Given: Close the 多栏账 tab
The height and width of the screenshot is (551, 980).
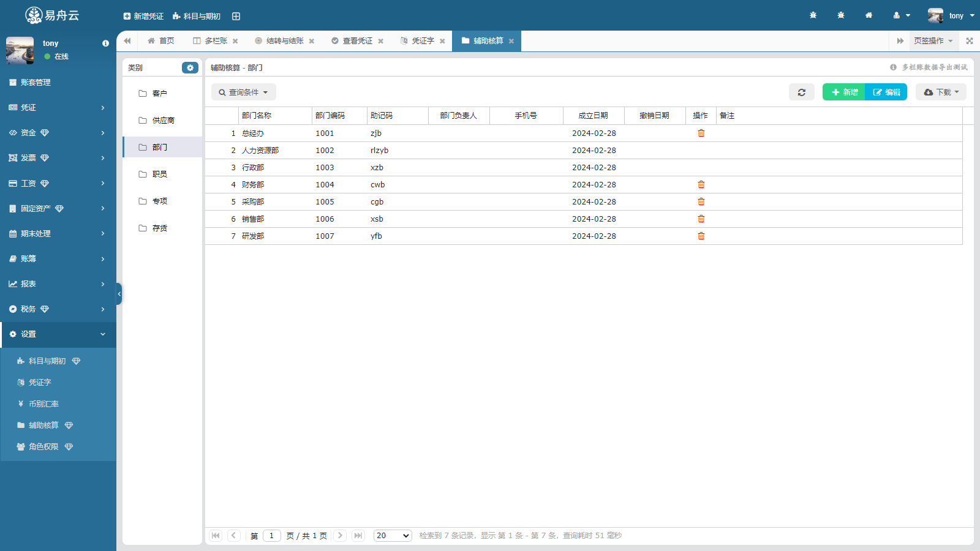Looking at the screenshot, I should 235,41.
